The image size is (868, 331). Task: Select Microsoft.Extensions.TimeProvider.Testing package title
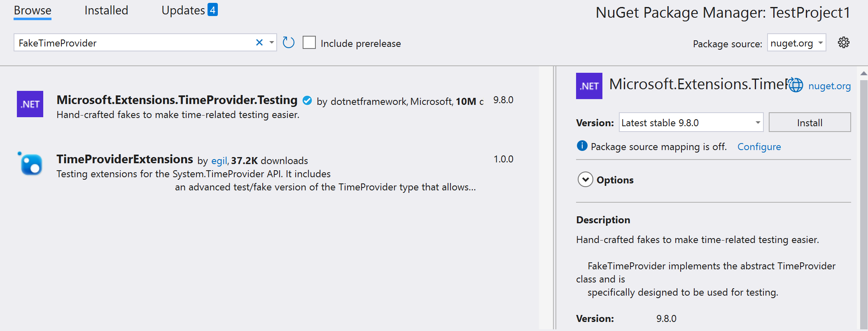coord(177,100)
